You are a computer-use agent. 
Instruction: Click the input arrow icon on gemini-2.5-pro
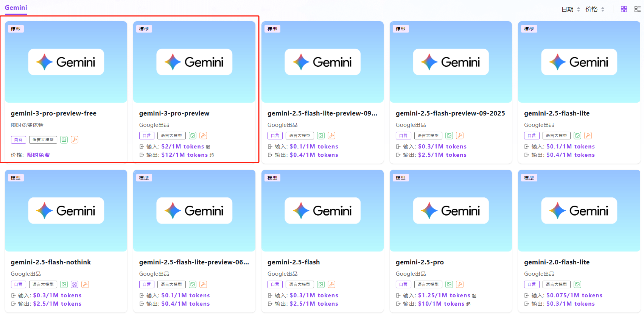click(x=398, y=295)
